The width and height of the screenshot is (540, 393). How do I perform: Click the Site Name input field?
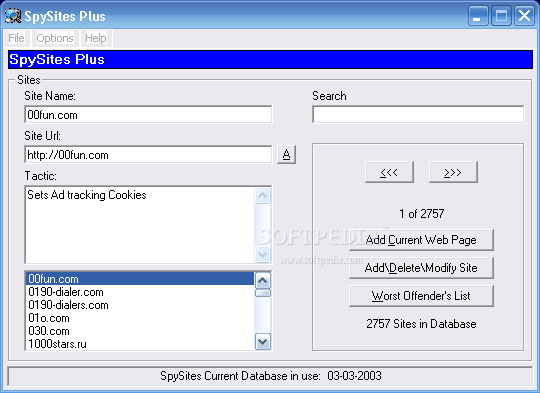148,115
